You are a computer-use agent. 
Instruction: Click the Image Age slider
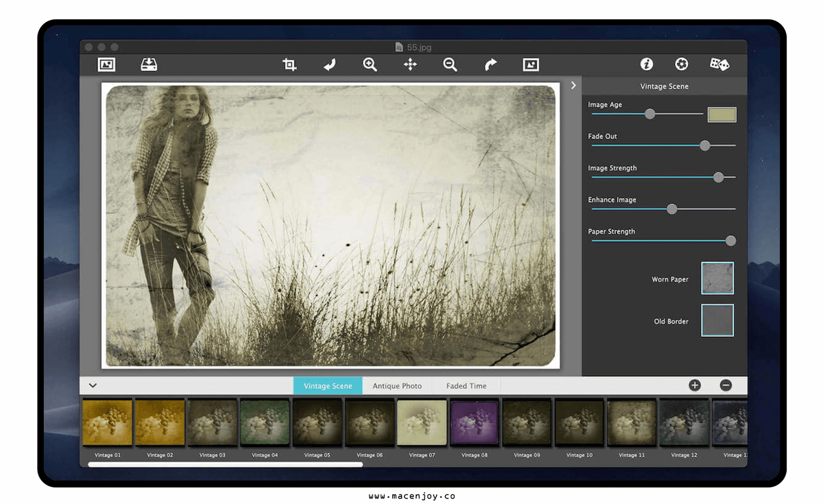click(x=647, y=114)
